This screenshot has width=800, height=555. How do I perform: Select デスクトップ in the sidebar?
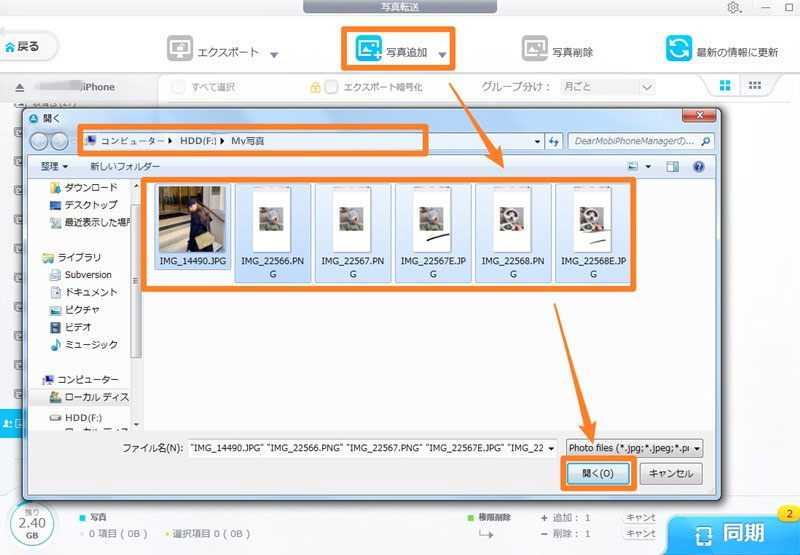[84, 205]
